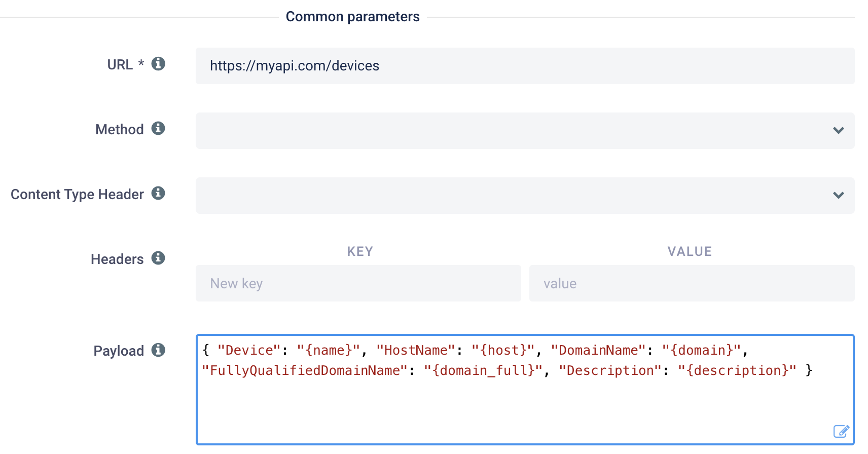Show the Payload info tooltip icon
Image resolution: width=868 pixels, height=454 pixels.
tap(158, 350)
